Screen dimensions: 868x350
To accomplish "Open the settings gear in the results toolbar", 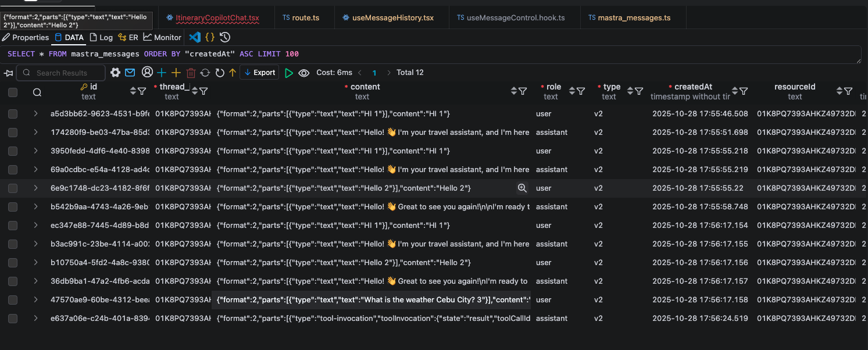I will tap(115, 73).
